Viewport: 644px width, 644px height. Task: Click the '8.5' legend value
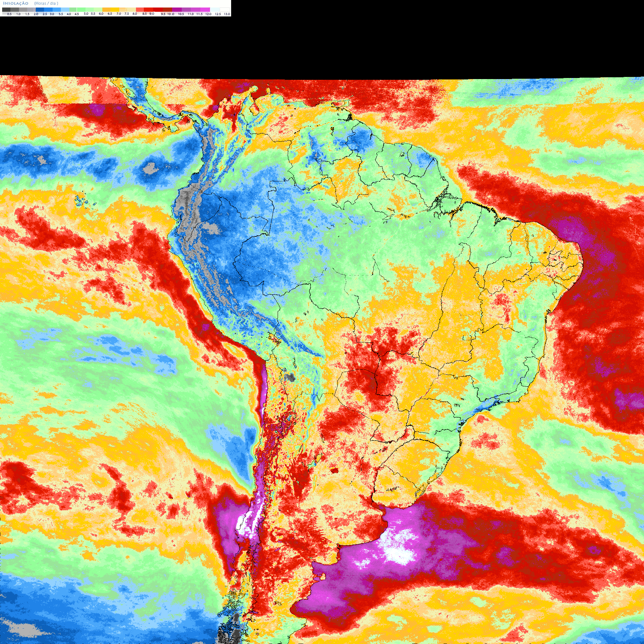(145, 14)
